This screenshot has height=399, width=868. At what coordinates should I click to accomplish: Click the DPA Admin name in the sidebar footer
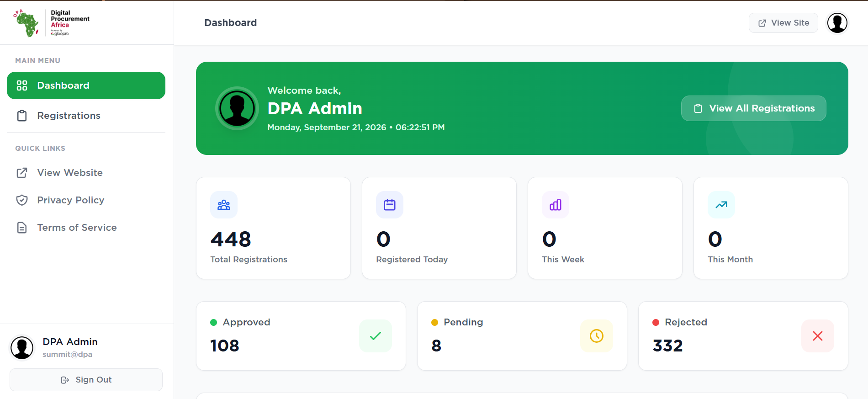coord(70,342)
